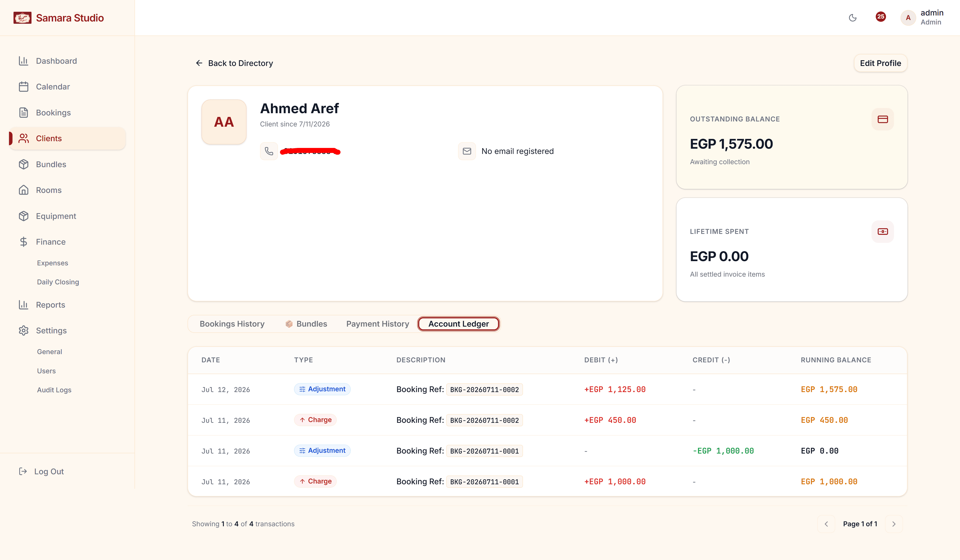Select the Account Ledger tab
The width and height of the screenshot is (960, 560).
[x=458, y=324]
